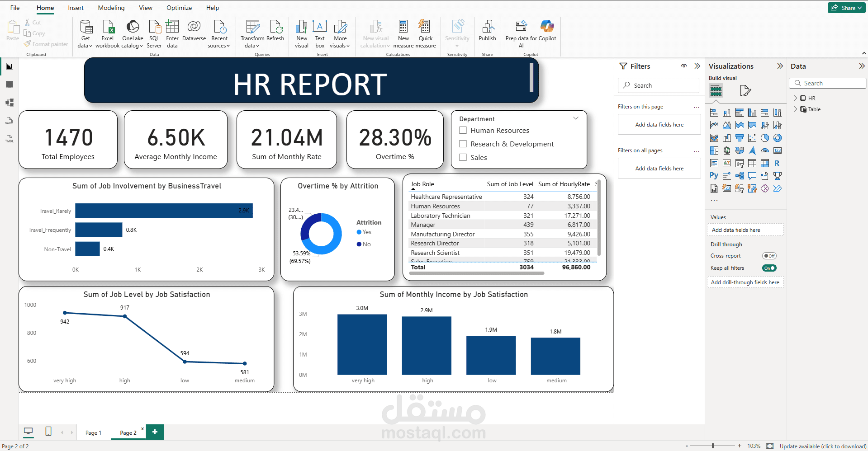Image resolution: width=868 pixels, height=451 pixels.
Task: Select Decomposition tree visual type
Action: 740,176
